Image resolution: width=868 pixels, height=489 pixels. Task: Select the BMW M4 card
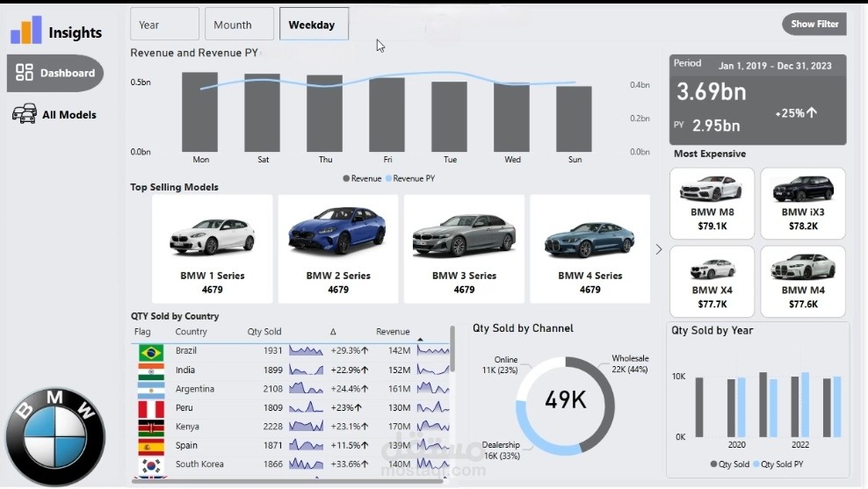[803, 282]
